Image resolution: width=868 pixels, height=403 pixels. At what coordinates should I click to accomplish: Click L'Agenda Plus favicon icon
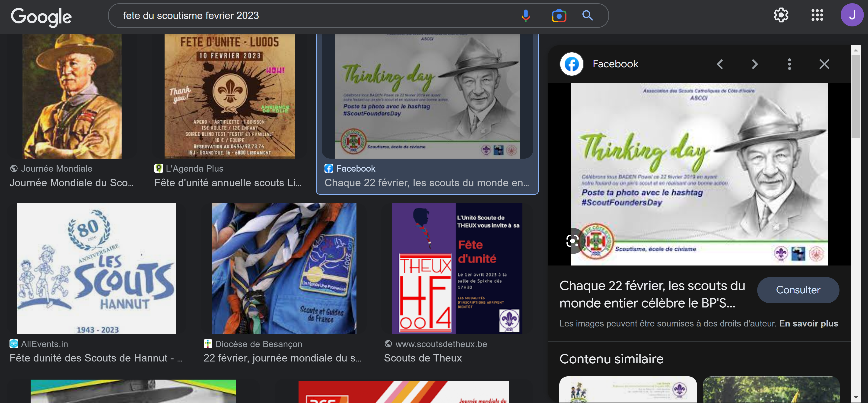tap(159, 168)
